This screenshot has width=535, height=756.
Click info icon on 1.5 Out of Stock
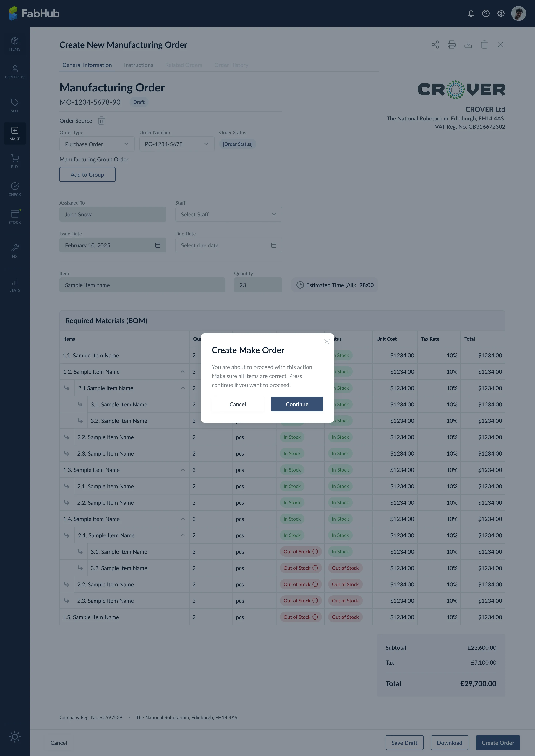(x=315, y=617)
